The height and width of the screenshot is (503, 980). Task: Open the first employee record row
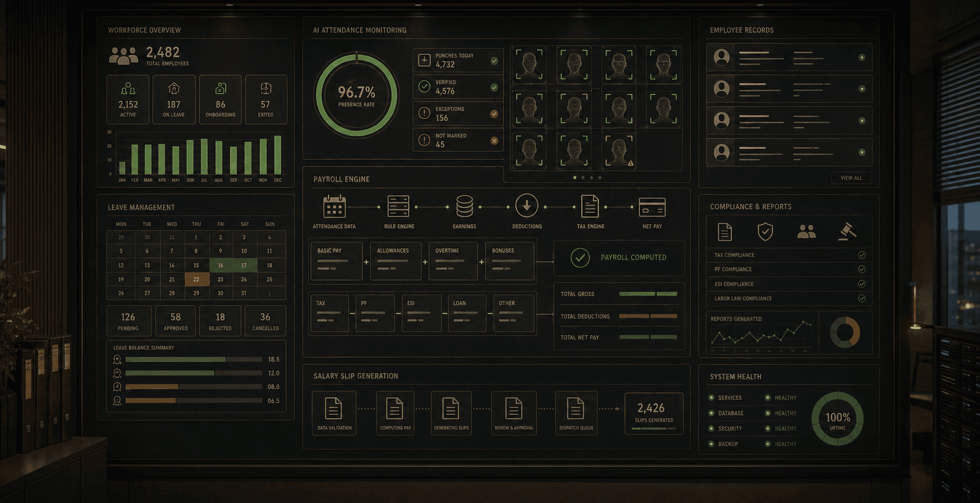(x=788, y=57)
